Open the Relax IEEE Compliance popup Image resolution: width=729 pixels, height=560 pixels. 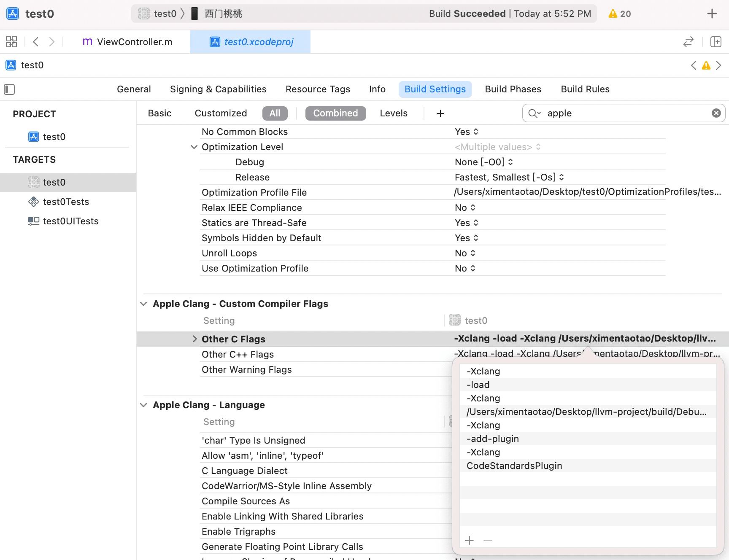coord(465,207)
